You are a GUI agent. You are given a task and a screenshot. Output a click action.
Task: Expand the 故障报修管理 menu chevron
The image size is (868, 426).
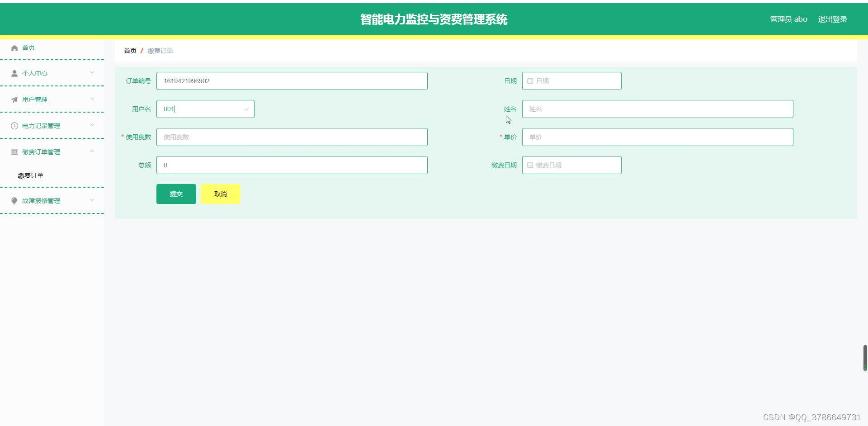pos(92,200)
